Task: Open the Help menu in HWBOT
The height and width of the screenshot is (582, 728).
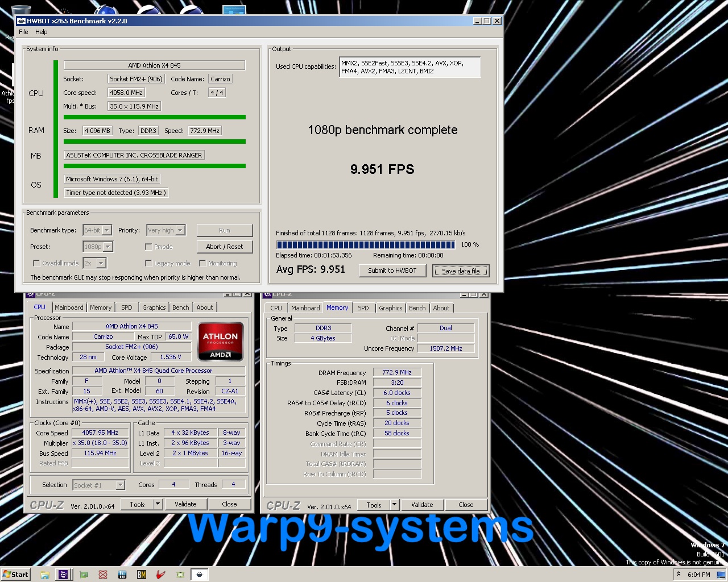Action: click(42, 32)
